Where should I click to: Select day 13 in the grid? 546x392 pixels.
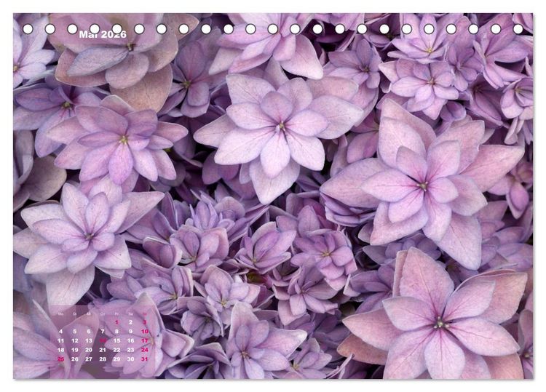[x=89, y=341]
